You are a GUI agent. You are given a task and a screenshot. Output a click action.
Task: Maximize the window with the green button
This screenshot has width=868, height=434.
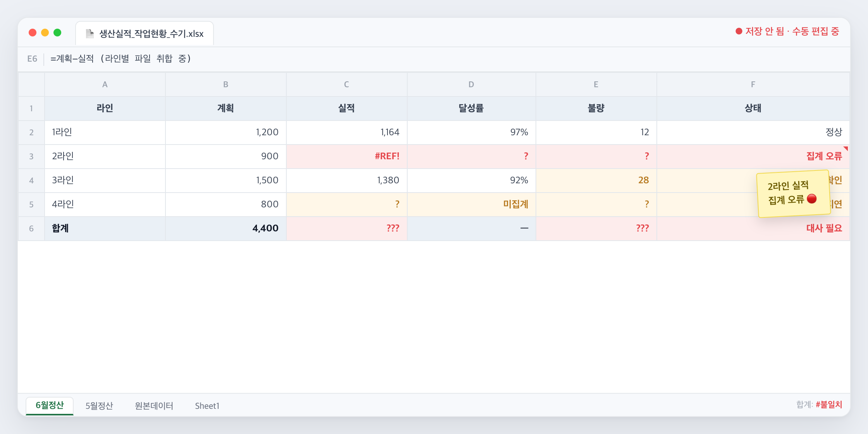tap(57, 33)
